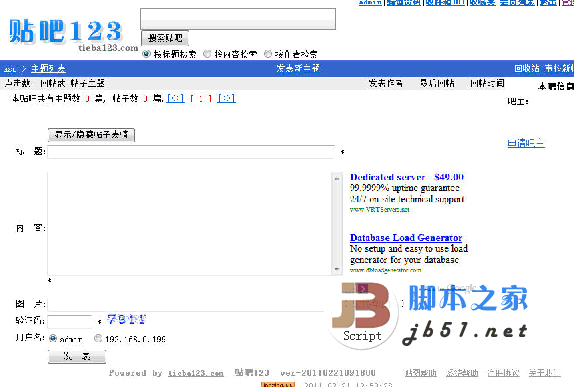The image size is (574, 387).
Task: Click the red current page number
Action: pyautogui.click(x=201, y=98)
